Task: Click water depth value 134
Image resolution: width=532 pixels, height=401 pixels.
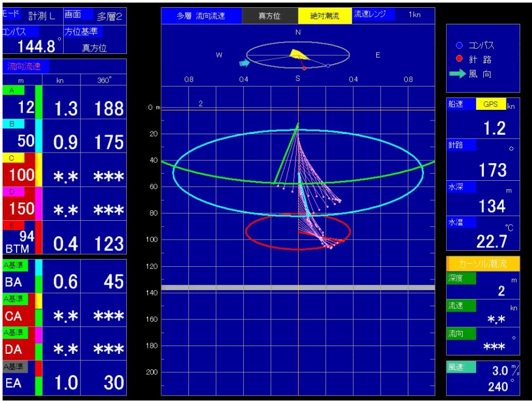Action: point(492,206)
